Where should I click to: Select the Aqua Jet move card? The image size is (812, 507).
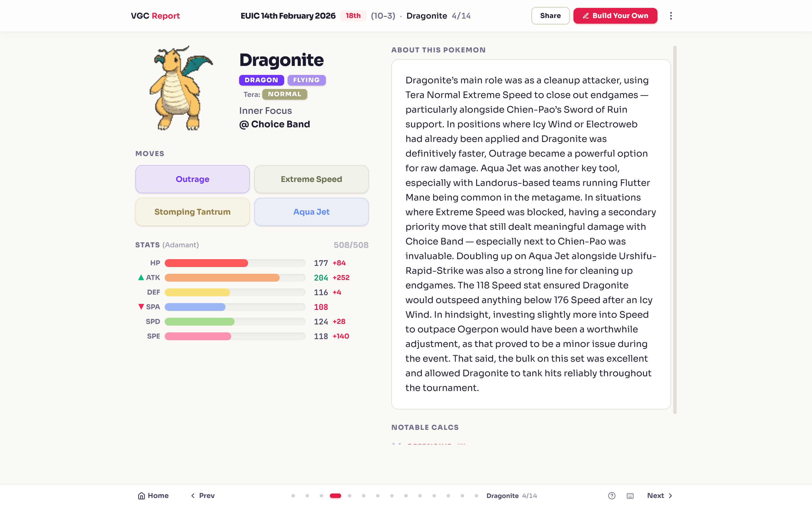click(x=311, y=212)
